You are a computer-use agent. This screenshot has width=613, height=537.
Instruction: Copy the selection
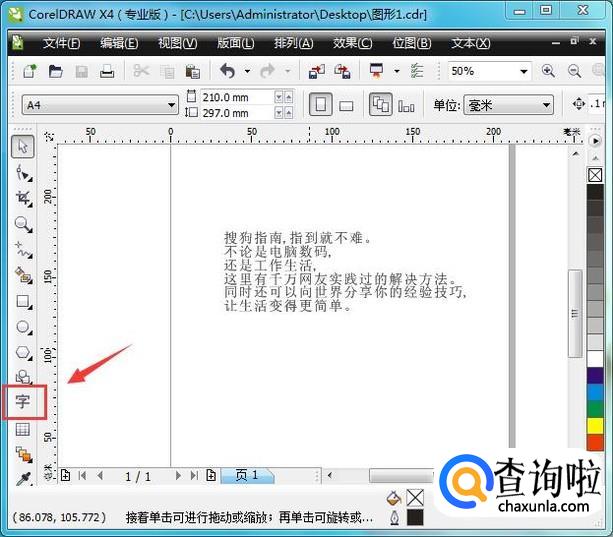point(167,72)
